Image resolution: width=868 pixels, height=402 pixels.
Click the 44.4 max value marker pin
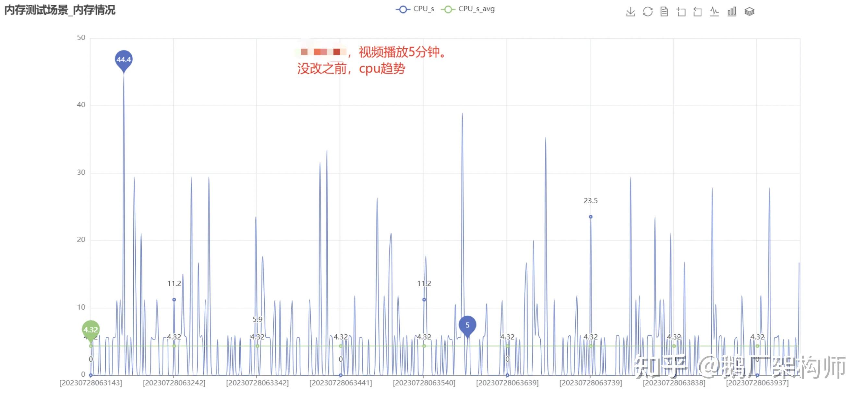tap(124, 60)
